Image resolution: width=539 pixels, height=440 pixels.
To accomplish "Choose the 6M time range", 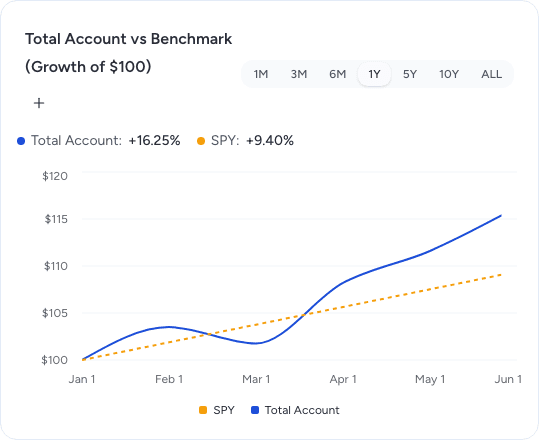I will point(337,74).
